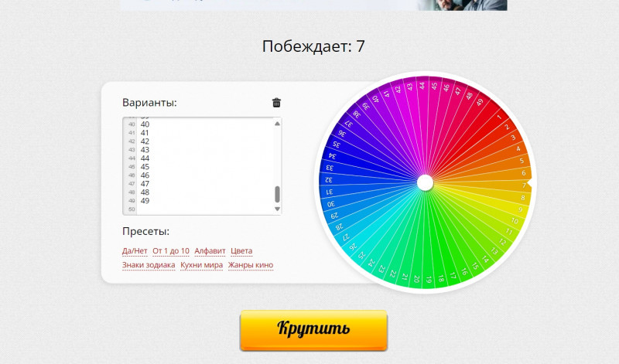Select the Да/Нет preset
Viewport: 619px width, 364px height.
[135, 251]
